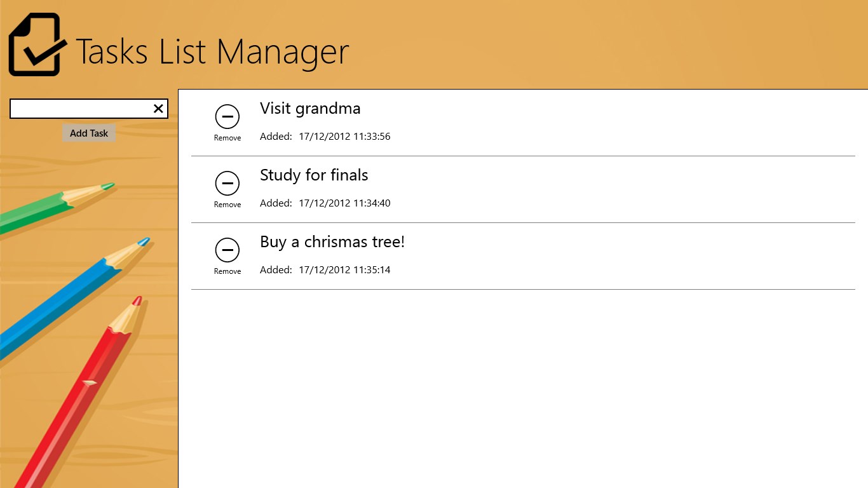Image resolution: width=868 pixels, height=488 pixels.
Task: Remove the Study for finals task
Action: pos(227,184)
